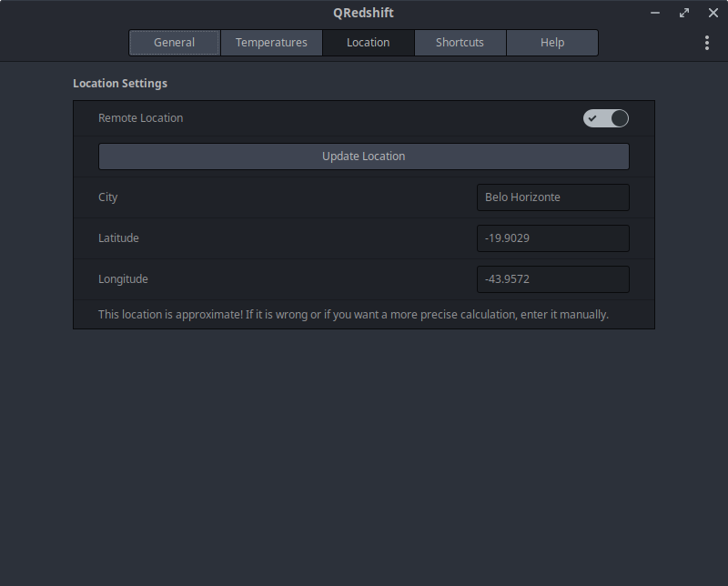The width and height of the screenshot is (728, 586).
Task: Maximize the QRedshift window
Action: (x=684, y=13)
